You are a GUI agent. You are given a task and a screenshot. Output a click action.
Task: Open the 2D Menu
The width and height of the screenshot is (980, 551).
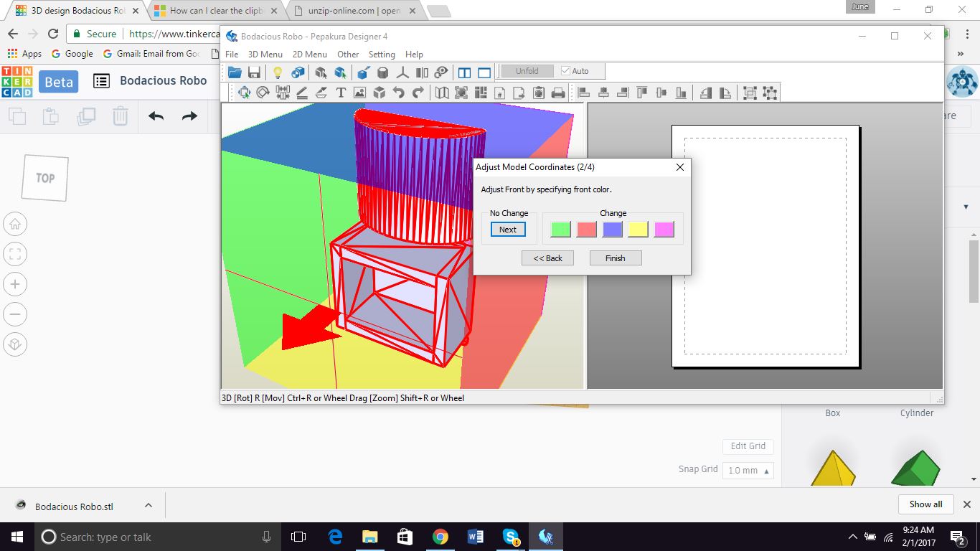pos(310,55)
